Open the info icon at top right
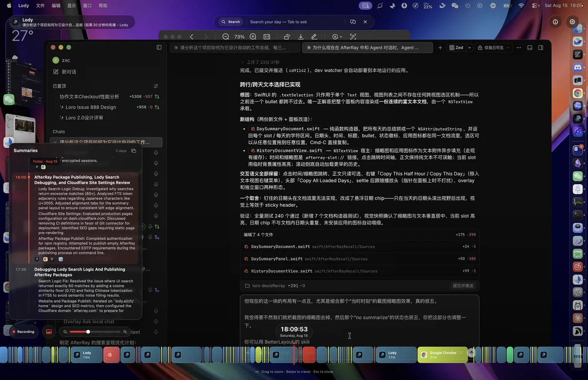The height and width of the screenshot is (380, 588). point(555,22)
